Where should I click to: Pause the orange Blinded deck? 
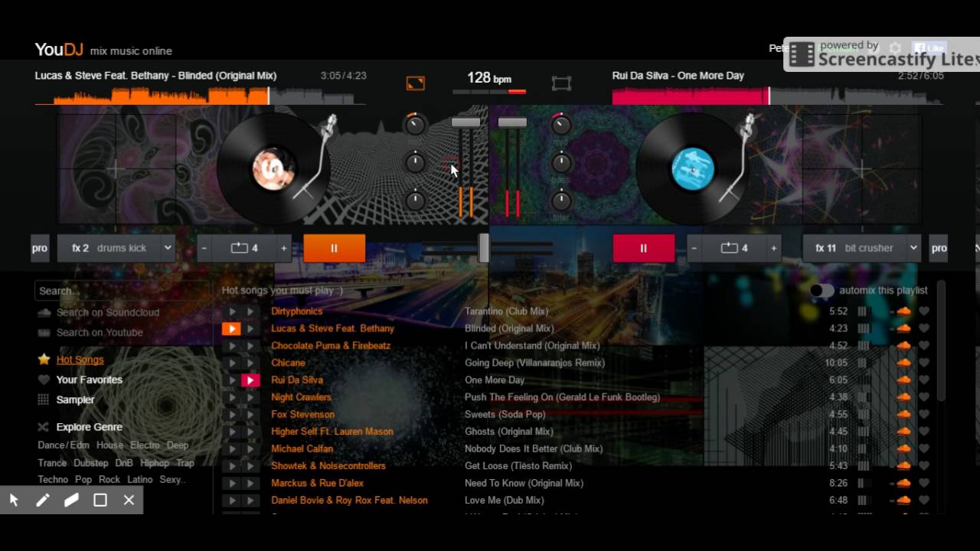334,248
